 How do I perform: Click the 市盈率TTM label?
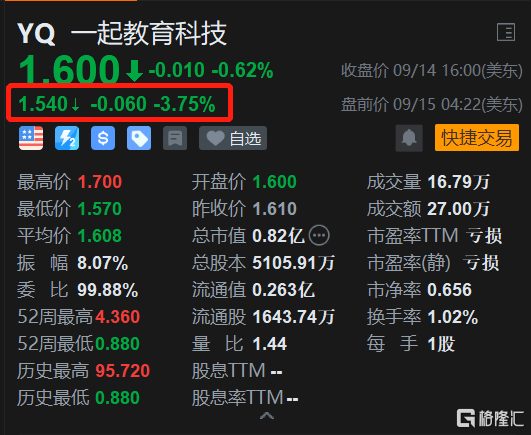click(413, 235)
